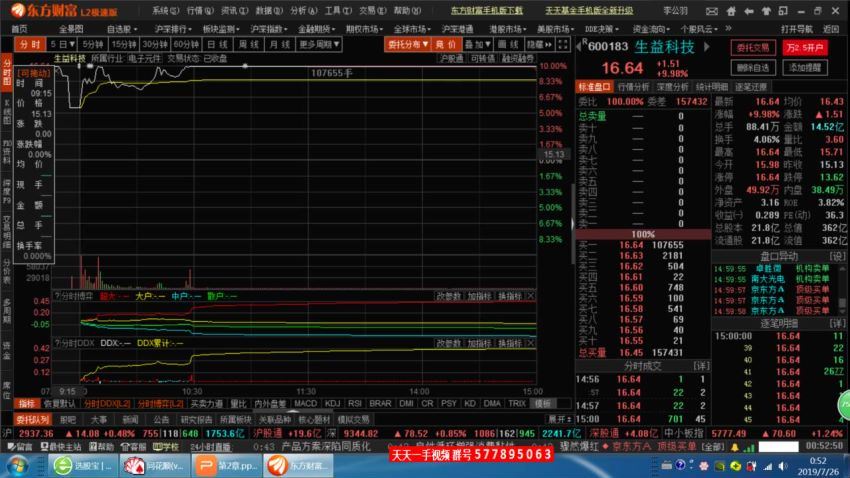The image size is (850, 478).
Task: Open the 研究报告 bottom tab
Action: [196, 419]
